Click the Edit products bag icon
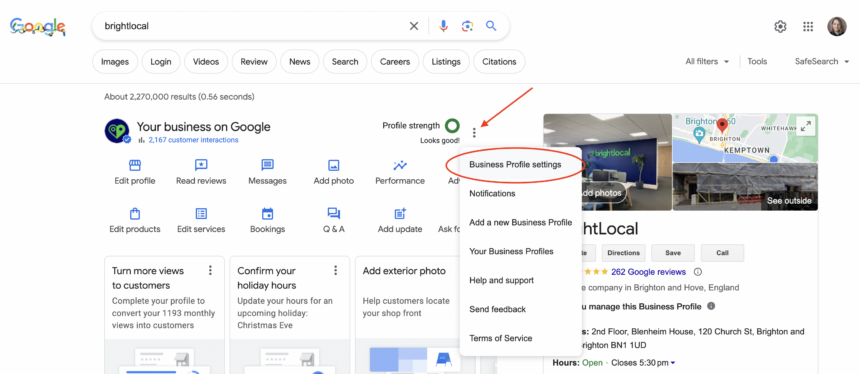Screen dimensions: 860x374 tap(135, 213)
